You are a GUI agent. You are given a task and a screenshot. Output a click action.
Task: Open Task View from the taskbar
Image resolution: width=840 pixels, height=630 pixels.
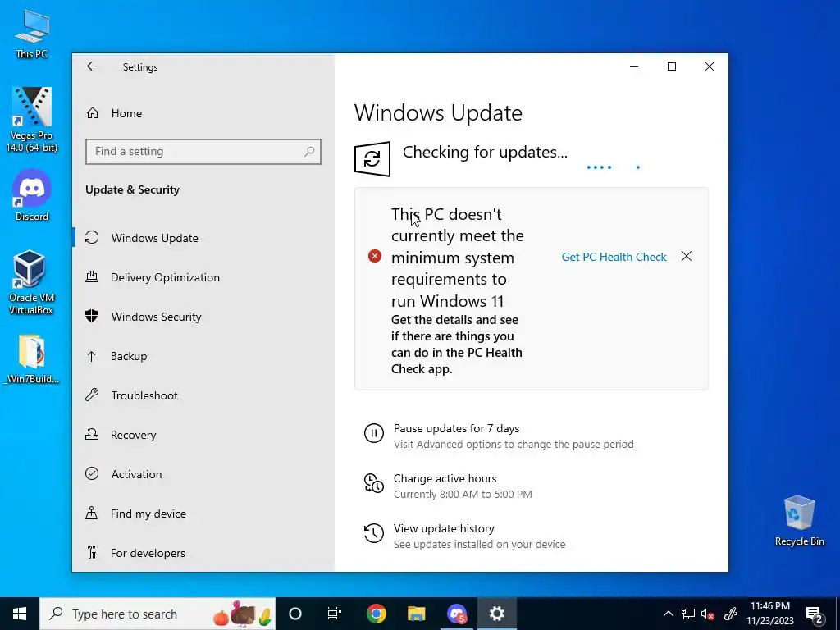(x=335, y=614)
